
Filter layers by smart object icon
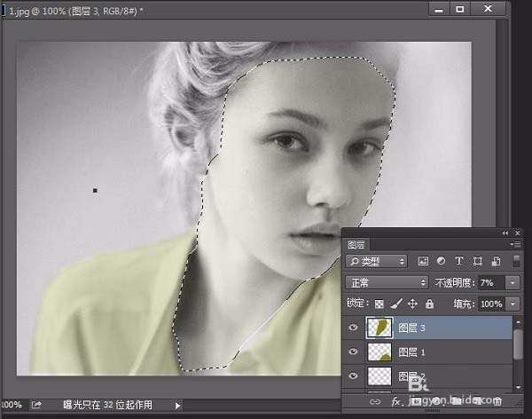495,261
